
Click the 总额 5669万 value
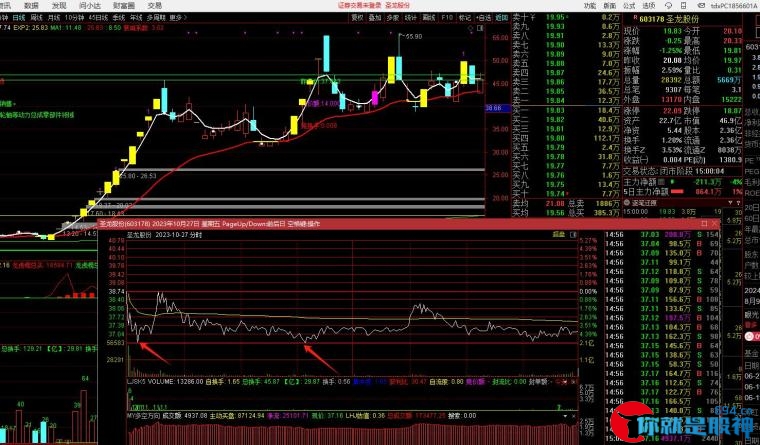tap(728, 80)
